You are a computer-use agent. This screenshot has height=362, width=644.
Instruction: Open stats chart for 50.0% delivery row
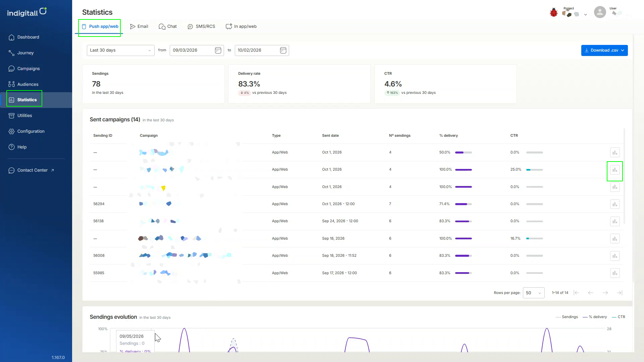pos(615,153)
